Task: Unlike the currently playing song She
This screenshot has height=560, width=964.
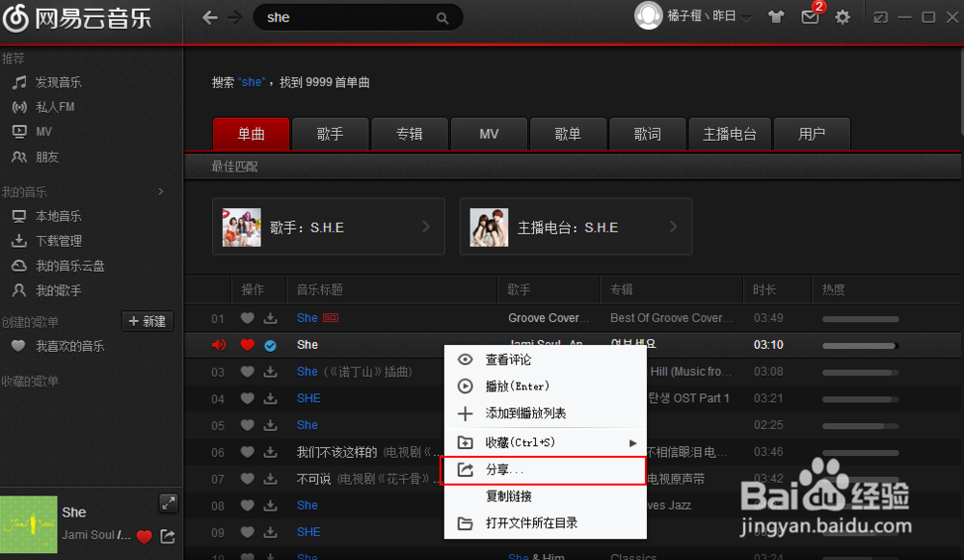Action: (247, 344)
